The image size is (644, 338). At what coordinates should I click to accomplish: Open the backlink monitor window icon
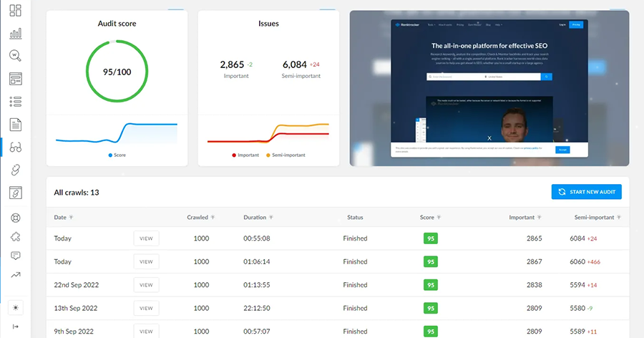pos(15,193)
